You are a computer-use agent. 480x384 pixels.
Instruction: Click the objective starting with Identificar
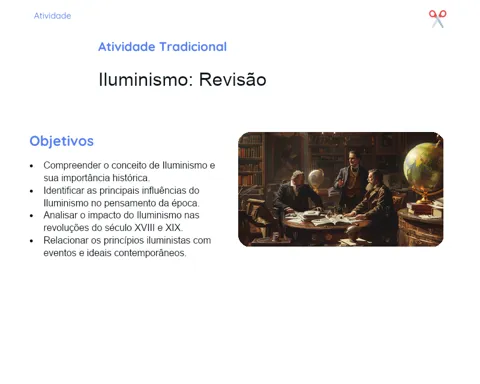pos(121,197)
